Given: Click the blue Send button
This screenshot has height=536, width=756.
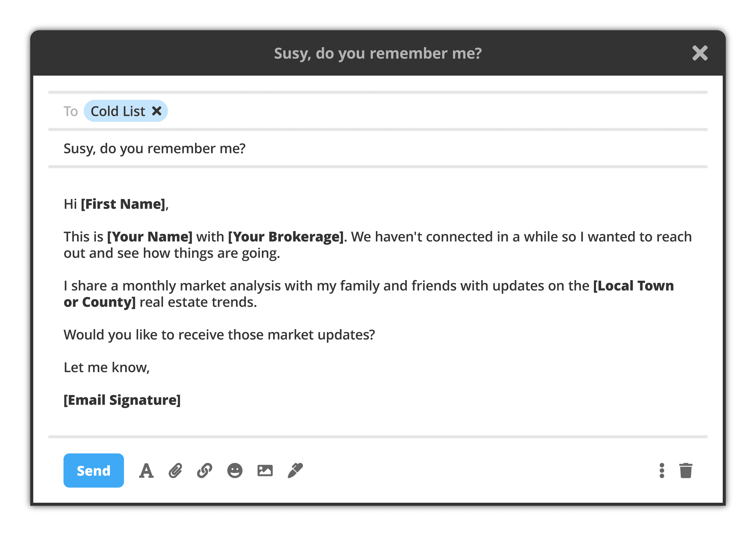Looking at the screenshot, I should [x=94, y=470].
